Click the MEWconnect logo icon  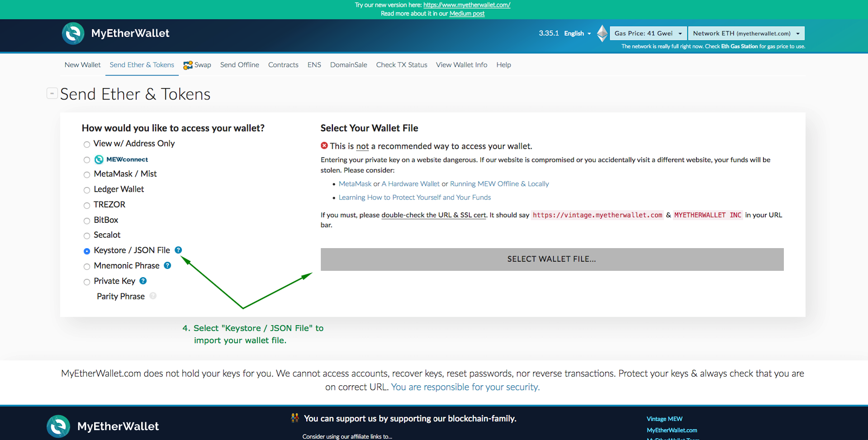point(99,159)
